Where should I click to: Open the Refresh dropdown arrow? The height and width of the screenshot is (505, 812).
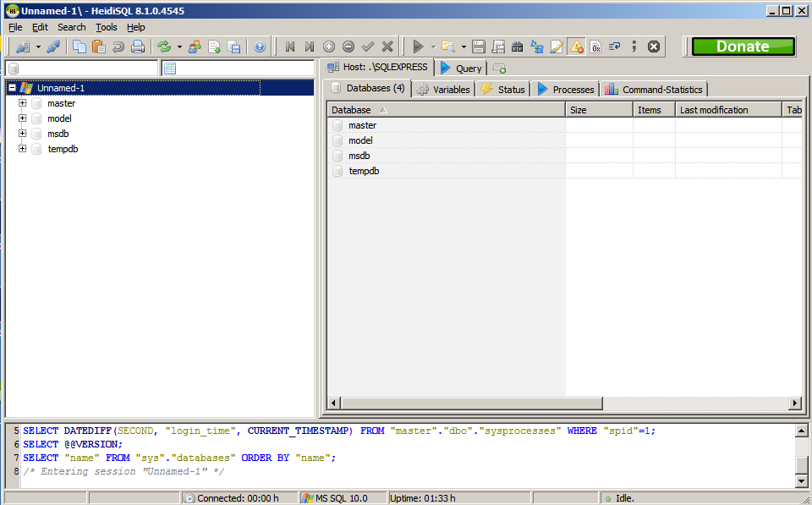[179, 47]
